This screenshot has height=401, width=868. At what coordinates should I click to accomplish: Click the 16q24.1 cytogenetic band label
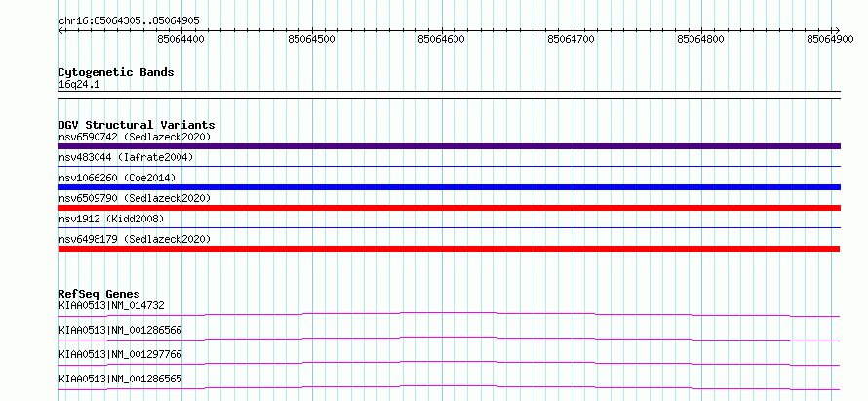tap(79, 85)
